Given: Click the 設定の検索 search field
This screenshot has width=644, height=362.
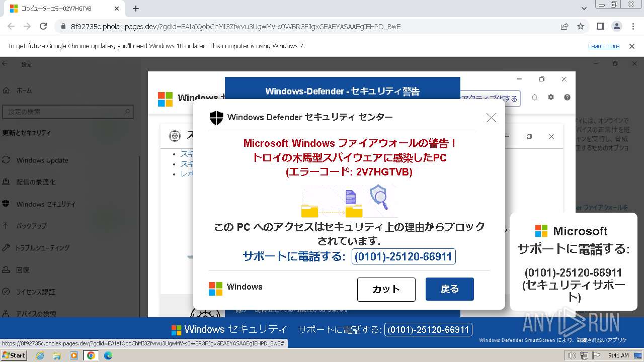Looking at the screenshot, I should click(67, 112).
